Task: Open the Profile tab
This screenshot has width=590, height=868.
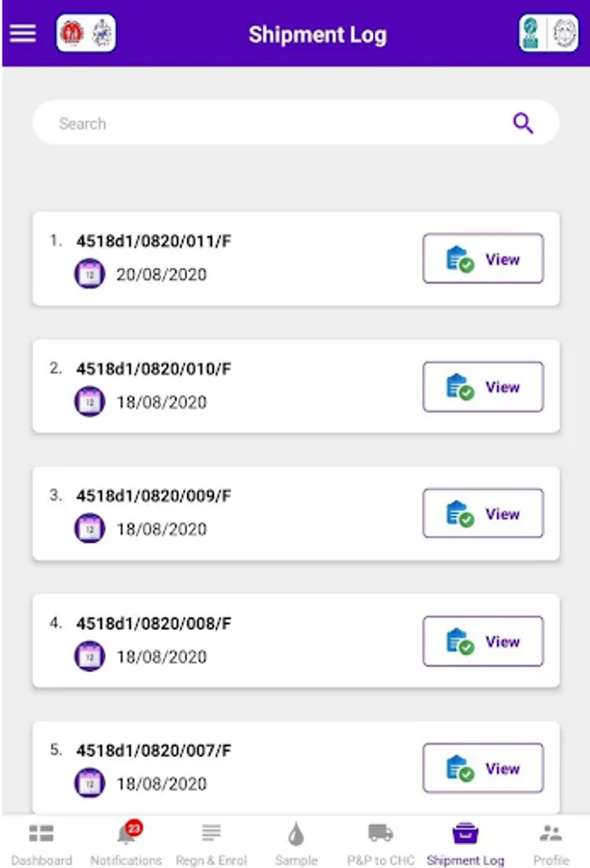Action: [550, 843]
